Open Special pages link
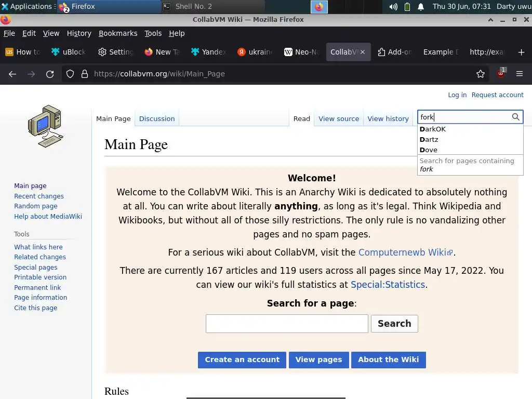The image size is (532, 399). pyautogui.click(x=36, y=268)
